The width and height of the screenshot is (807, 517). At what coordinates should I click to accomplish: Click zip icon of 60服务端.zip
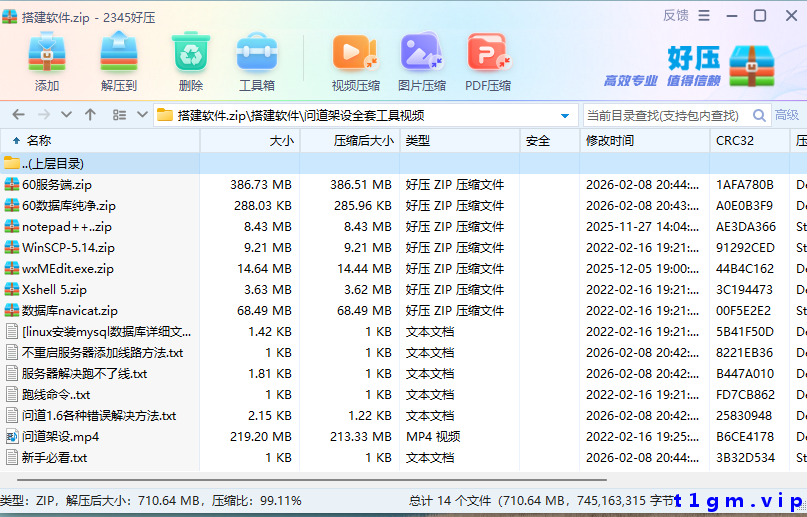[x=11, y=184]
